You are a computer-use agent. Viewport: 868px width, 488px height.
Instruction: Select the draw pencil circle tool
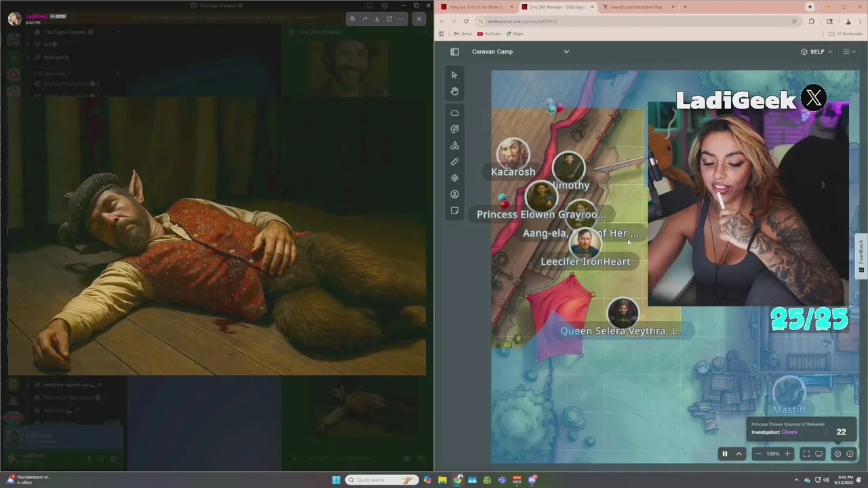click(x=454, y=129)
